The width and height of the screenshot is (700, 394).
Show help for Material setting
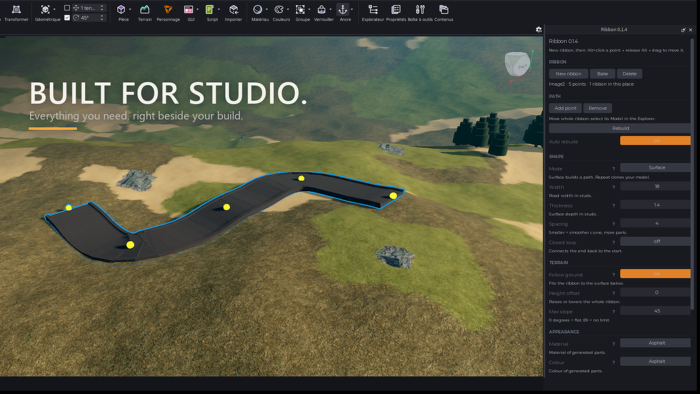(613, 344)
